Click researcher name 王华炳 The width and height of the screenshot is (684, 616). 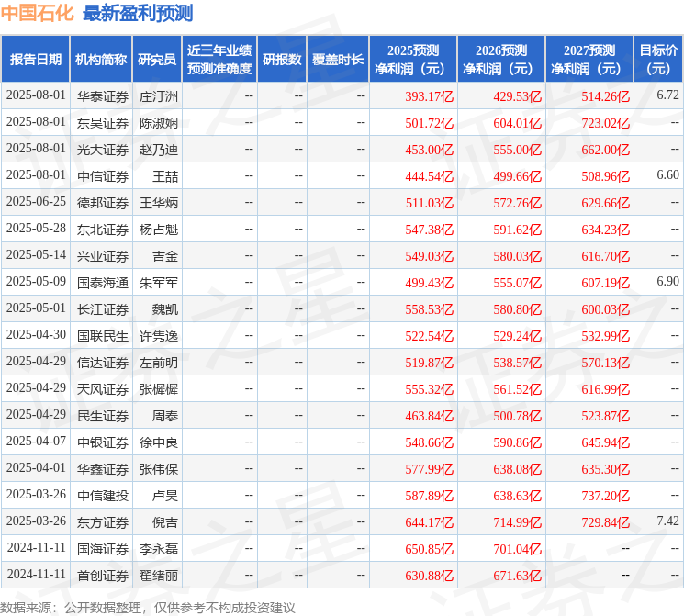pyautogui.click(x=158, y=203)
